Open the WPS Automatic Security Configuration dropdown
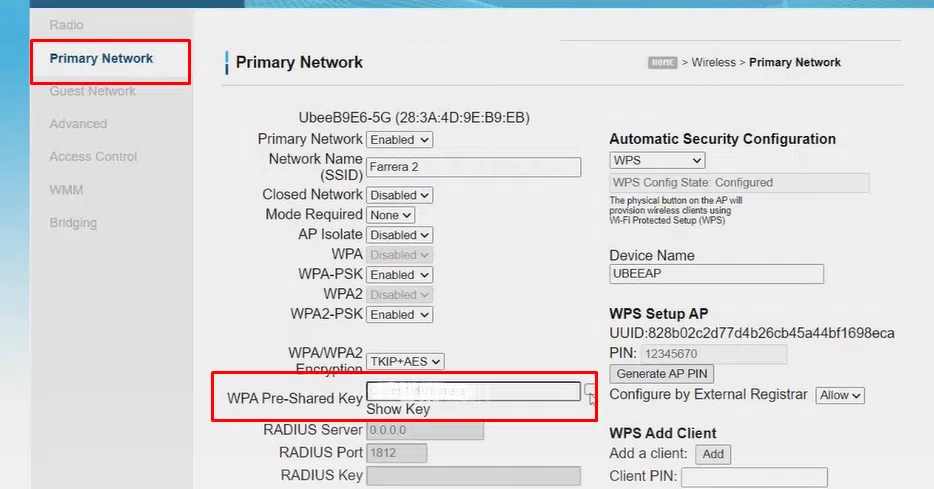Image resolution: width=934 pixels, height=489 pixels. 657,160
